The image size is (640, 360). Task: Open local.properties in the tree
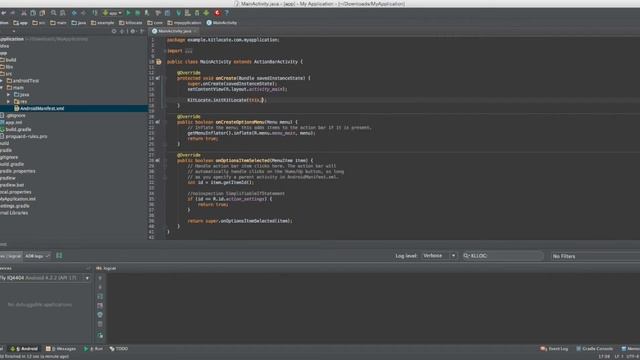(16, 192)
